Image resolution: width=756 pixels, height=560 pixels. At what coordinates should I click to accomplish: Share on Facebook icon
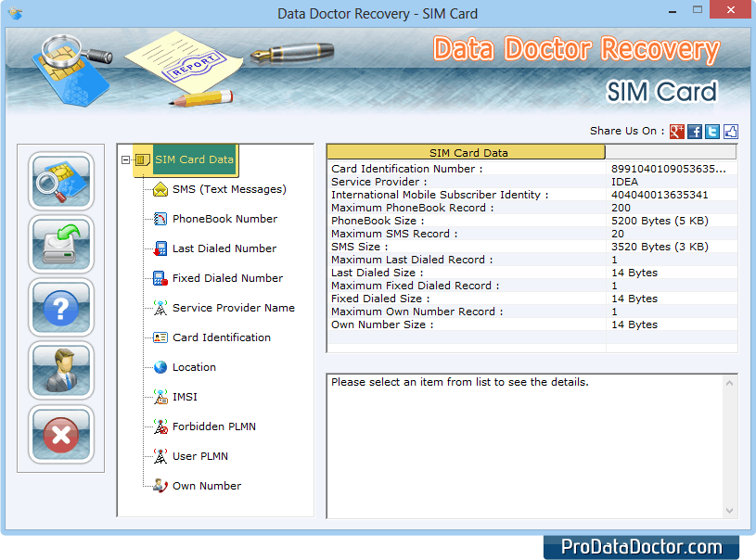click(x=695, y=131)
